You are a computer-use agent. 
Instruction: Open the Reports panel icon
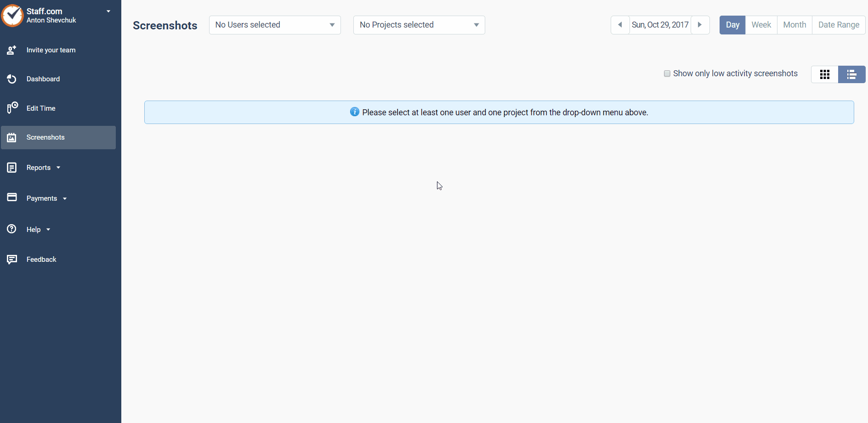(11, 167)
